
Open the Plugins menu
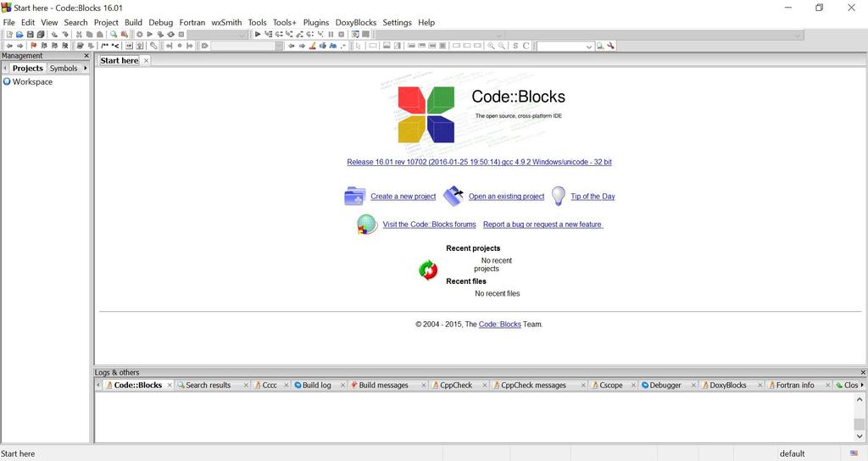coord(316,22)
